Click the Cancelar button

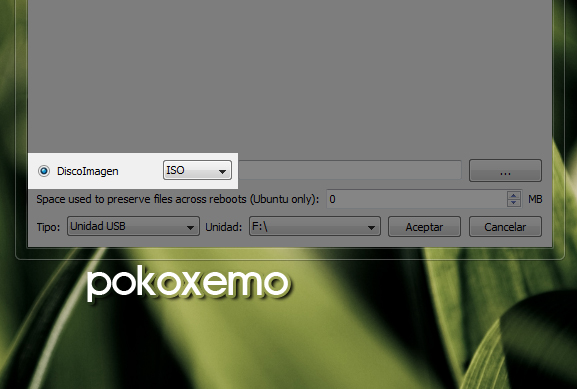pos(505,227)
